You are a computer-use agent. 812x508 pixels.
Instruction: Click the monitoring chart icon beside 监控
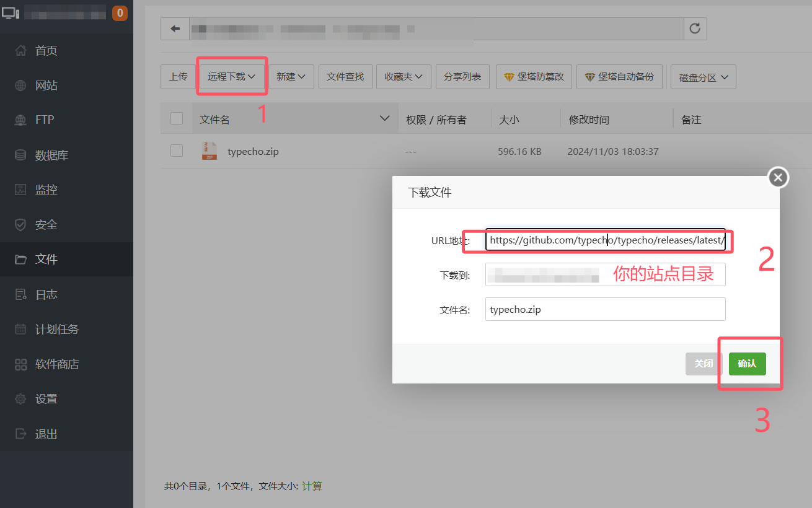21,190
